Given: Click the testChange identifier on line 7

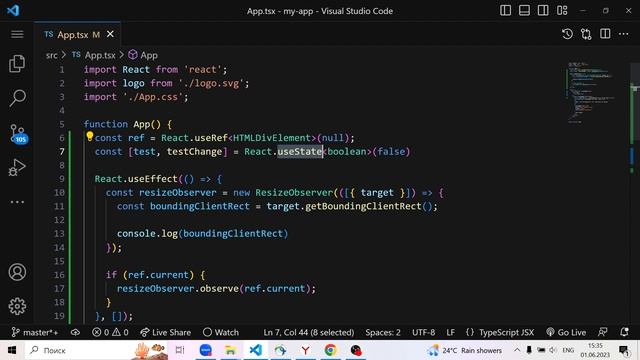Looking at the screenshot, I should [x=194, y=151].
